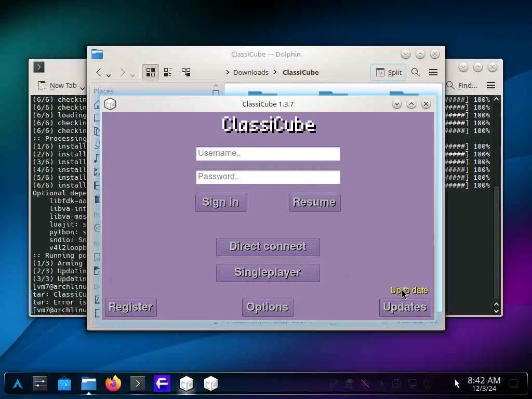Click Show Desktop button in panel
The width and height of the screenshot is (532, 399).
point(514,384)
